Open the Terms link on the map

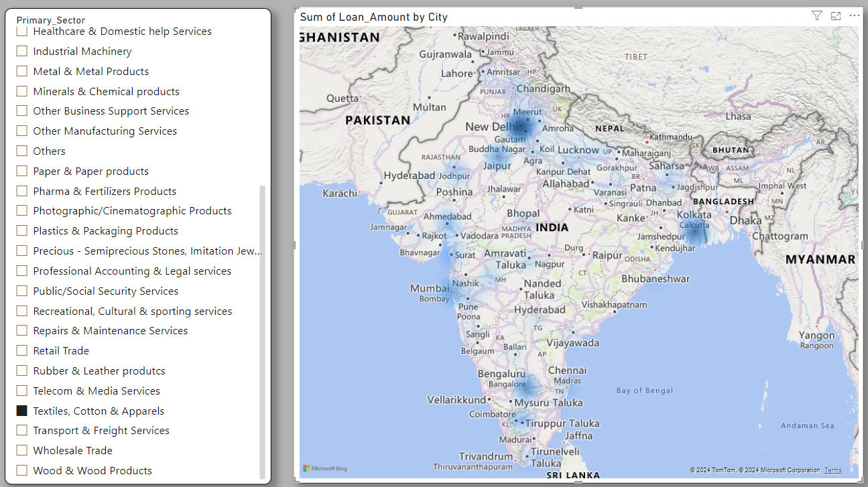click(833, 470)
